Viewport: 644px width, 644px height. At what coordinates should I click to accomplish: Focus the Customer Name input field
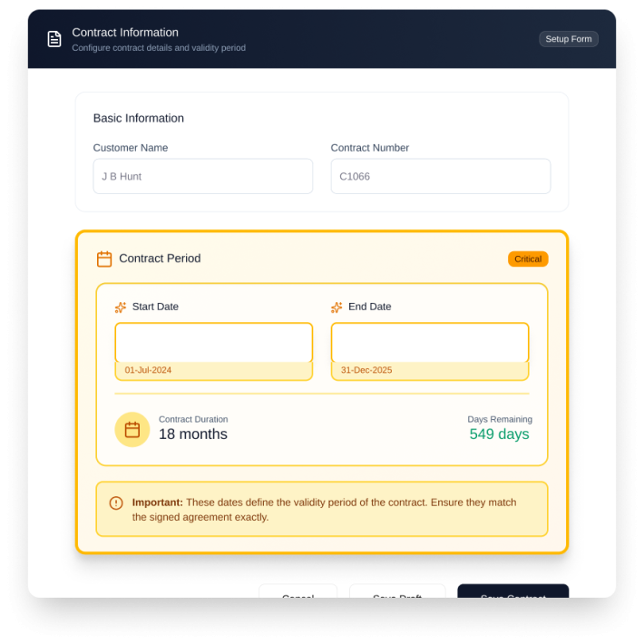(203, 176)
